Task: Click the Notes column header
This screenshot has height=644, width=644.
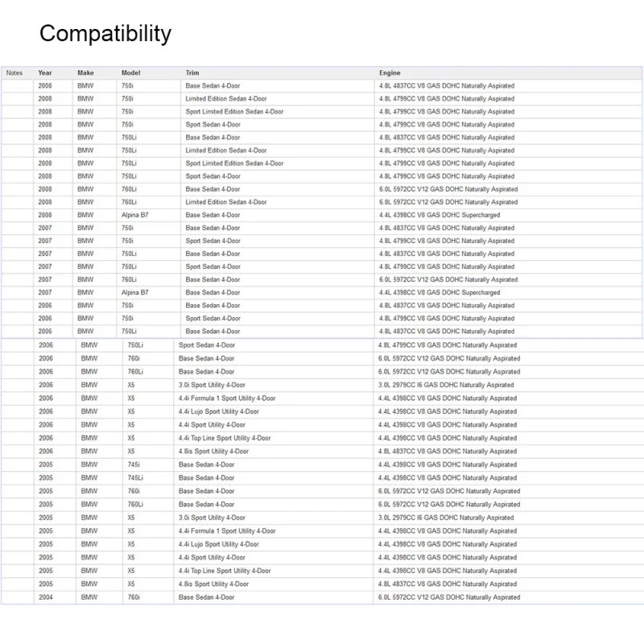Action: [14, 72]
